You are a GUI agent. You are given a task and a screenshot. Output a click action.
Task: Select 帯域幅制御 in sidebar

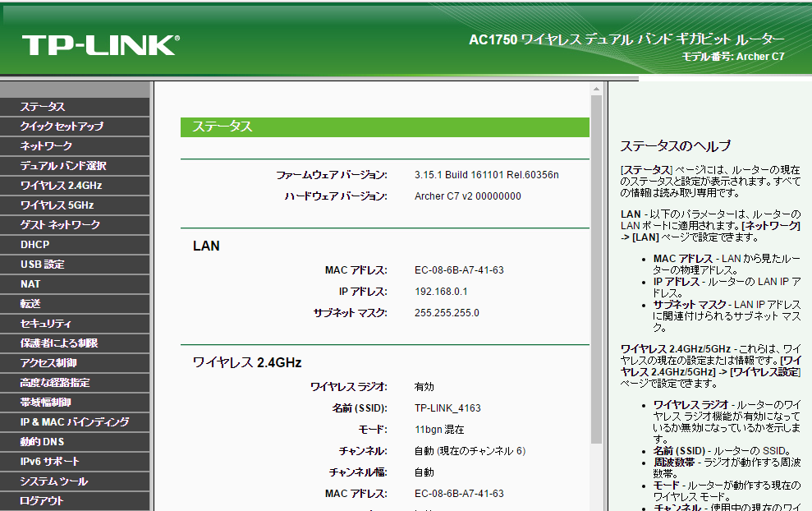(75, 403)
